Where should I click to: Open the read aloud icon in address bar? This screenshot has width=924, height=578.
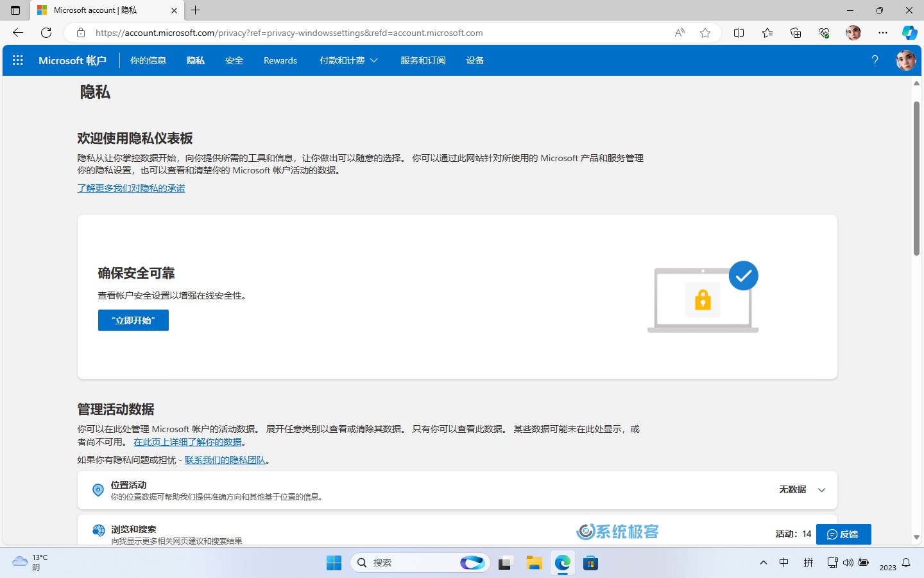click(x=680, y=33)
